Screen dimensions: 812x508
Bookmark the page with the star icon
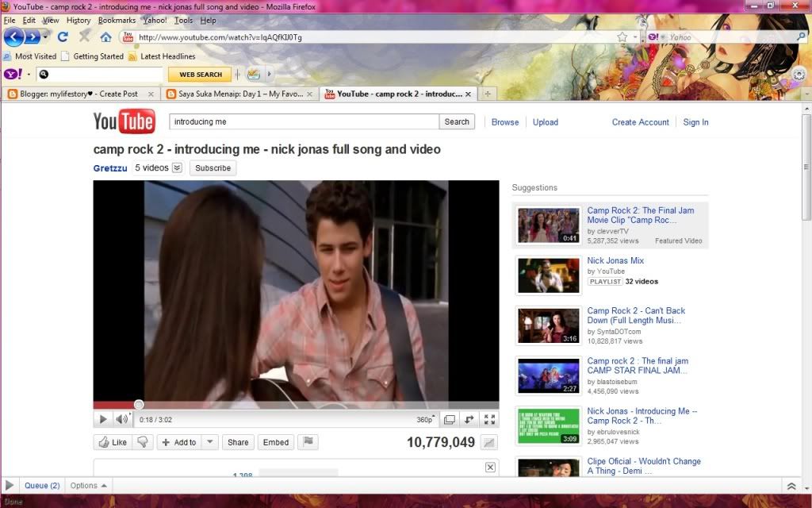(x=622, y=37)
